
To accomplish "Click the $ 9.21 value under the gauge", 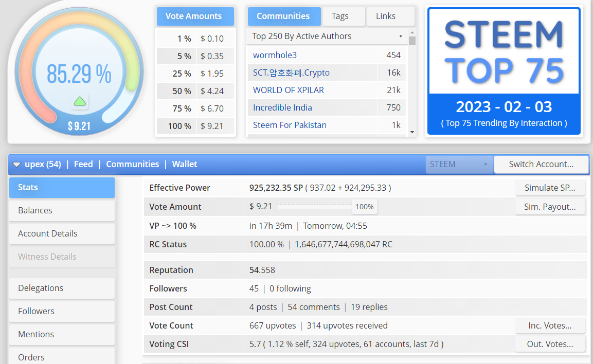I will (79, 126).
